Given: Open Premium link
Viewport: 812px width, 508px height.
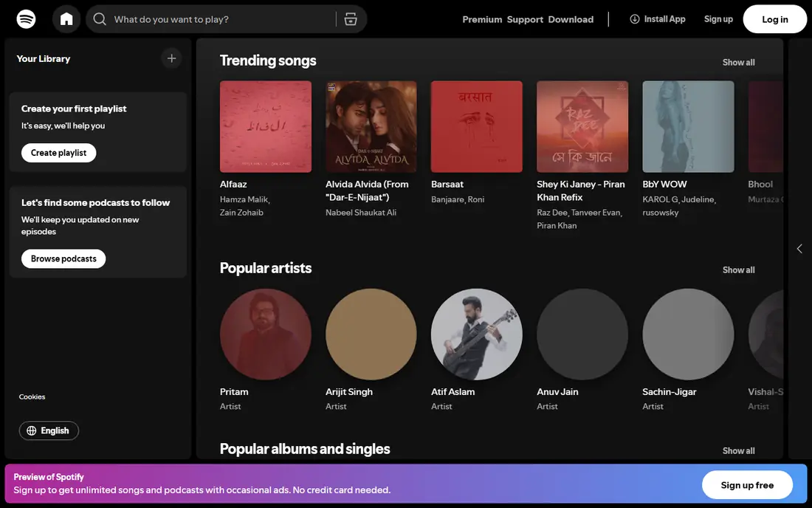Looking at the screenshot, I should pyautogui.click(x=482, y=19).
